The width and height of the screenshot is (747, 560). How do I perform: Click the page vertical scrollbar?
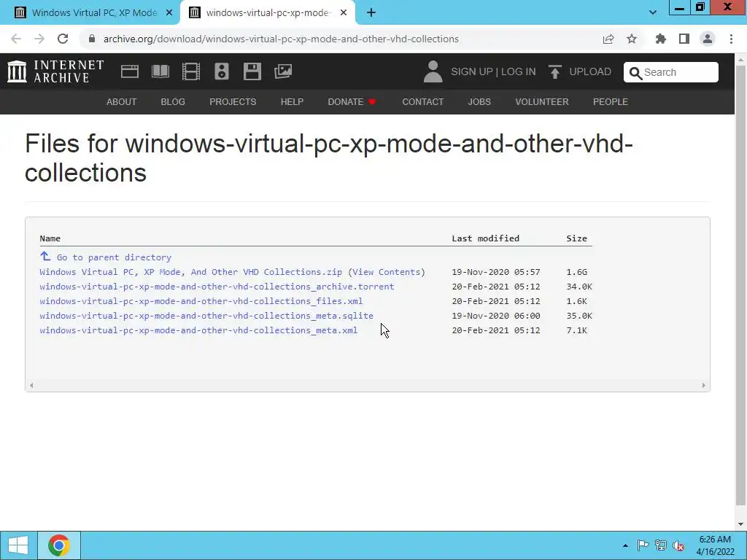pyautogui.click(x=740, y=286)
